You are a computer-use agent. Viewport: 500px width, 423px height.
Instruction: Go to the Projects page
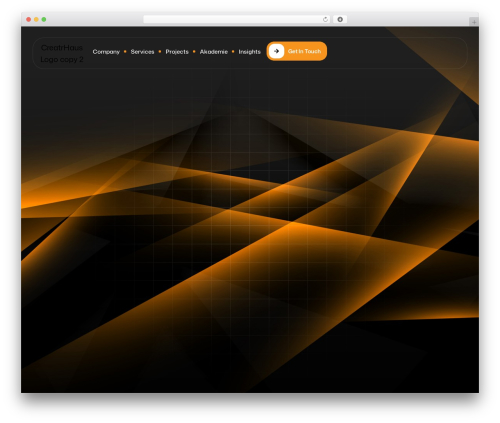pos(177,52)
